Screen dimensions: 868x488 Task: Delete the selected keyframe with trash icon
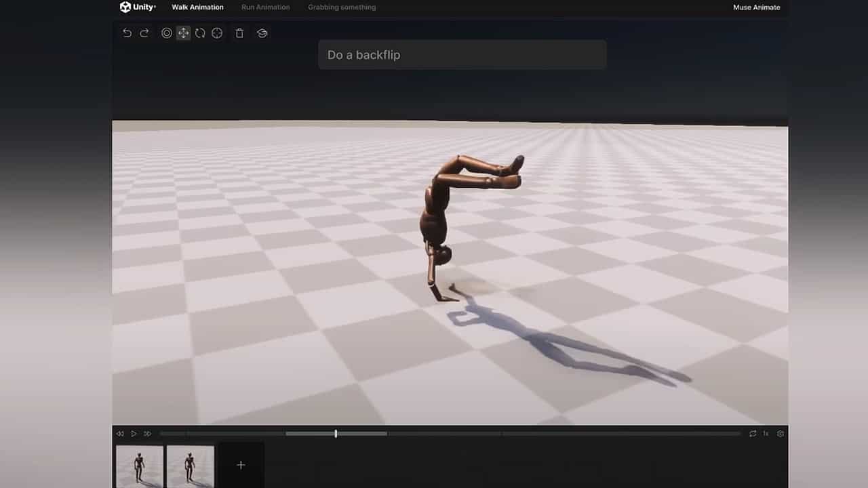pos(239,33)
